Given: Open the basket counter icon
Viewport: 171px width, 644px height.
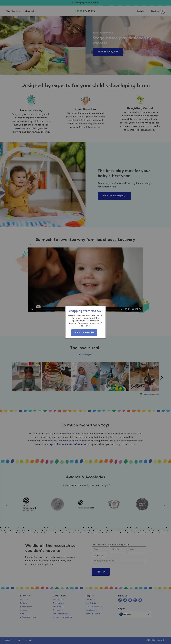Looking at the screenshot, I should click(x=162, y=11).
